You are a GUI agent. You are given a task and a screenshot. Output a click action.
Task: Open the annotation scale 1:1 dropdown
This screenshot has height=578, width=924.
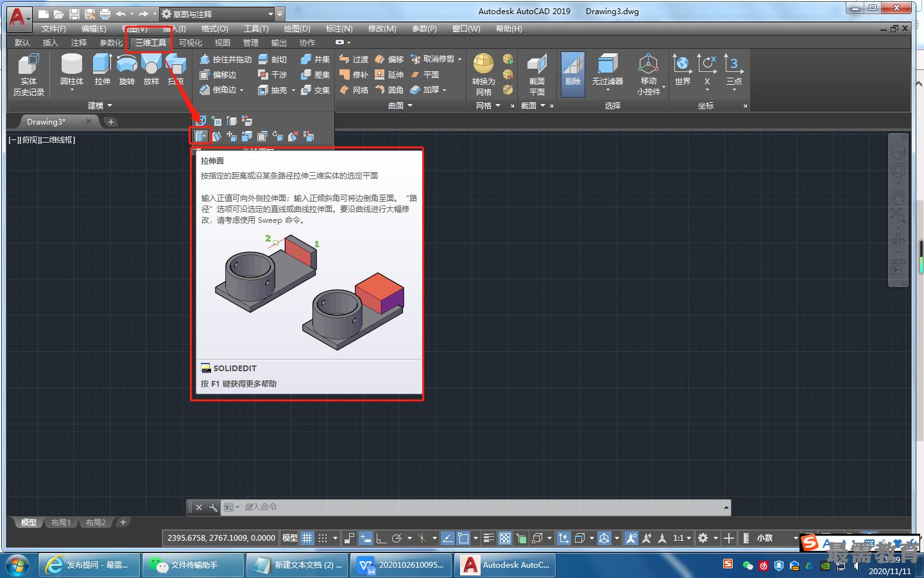[x=681, y=538]
